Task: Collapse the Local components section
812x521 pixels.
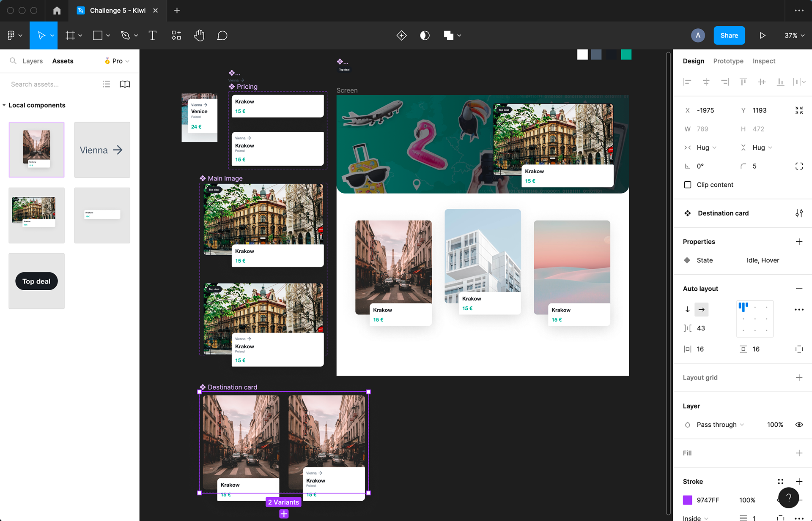Action: (4, 105)
